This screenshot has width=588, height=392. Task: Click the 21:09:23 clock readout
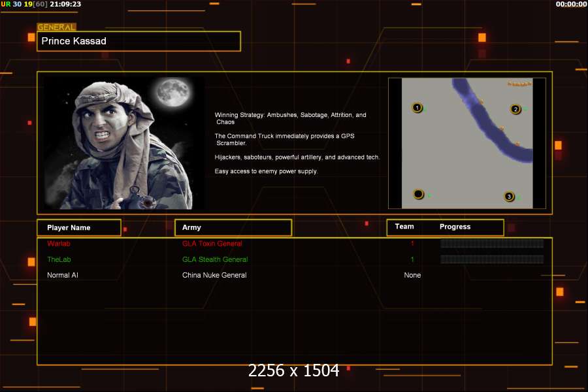point(65,4)
